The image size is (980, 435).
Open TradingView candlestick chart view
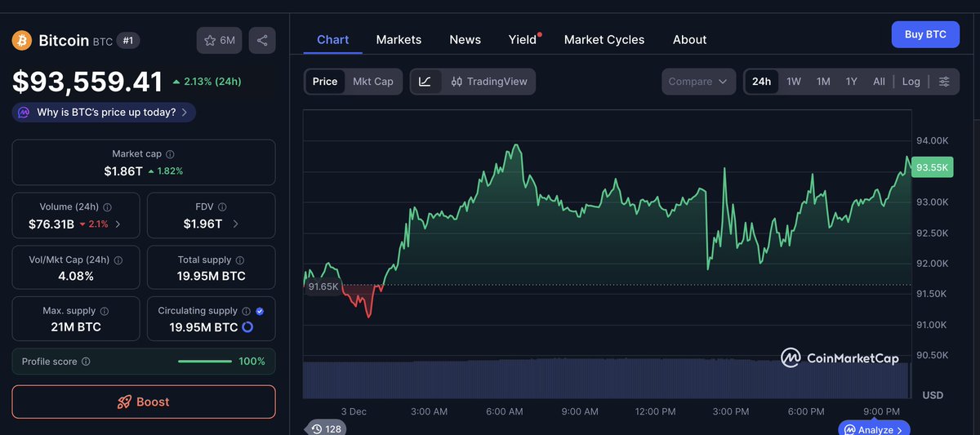(489, 82)
